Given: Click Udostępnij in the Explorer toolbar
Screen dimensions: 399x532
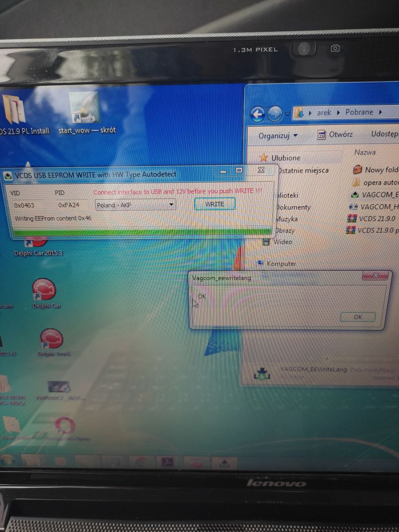Looking at the screenshot, I should coord(385,134).
